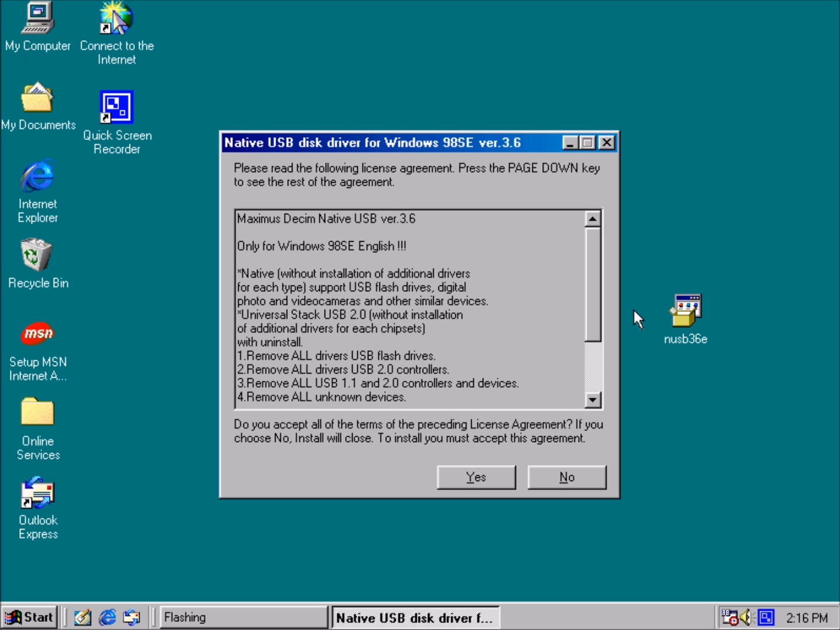The height and width of the screenshot is (630, 840).
Task: Click the license scrollbar up arrow
Action: 593,219
